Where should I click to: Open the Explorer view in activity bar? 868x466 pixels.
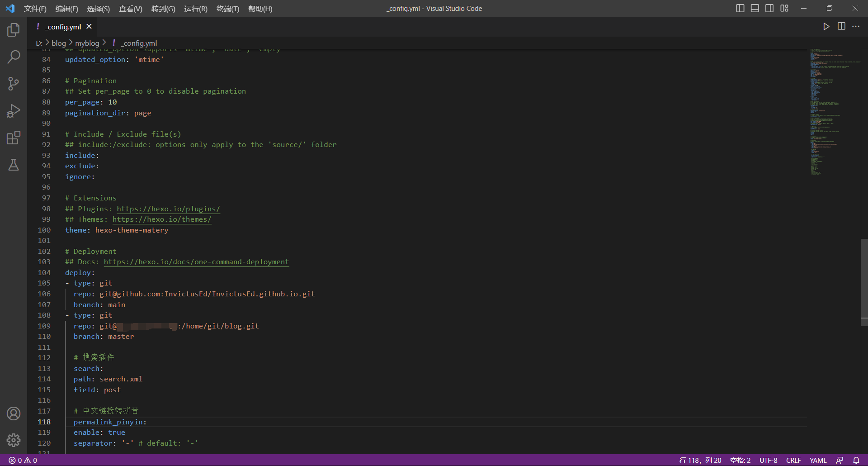click(14, 30)
